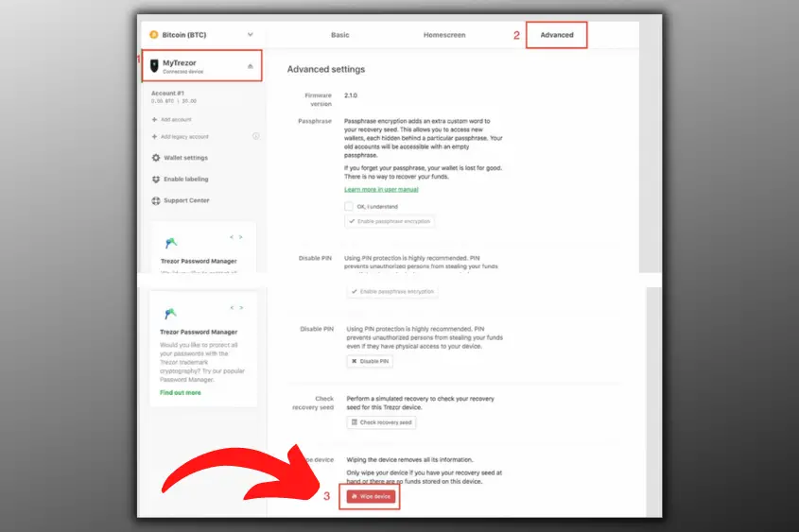Click the Passphrase label

tap(315, 121)
